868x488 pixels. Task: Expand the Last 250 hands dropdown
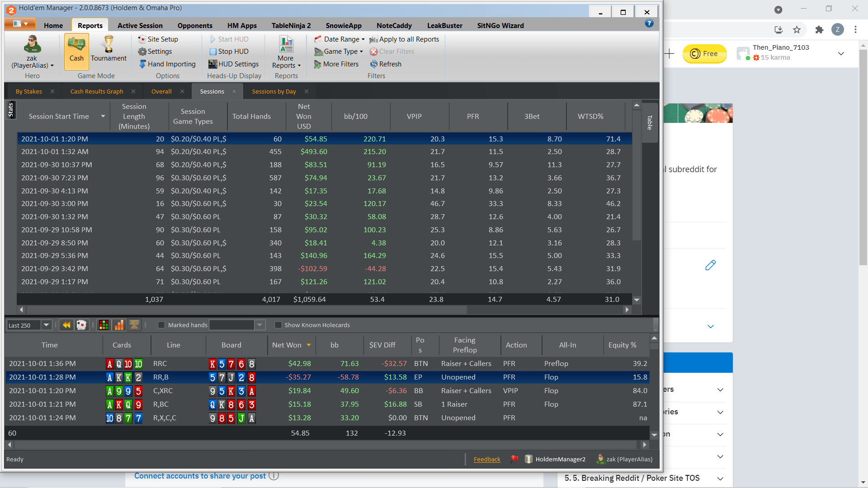tap(46, 325)
